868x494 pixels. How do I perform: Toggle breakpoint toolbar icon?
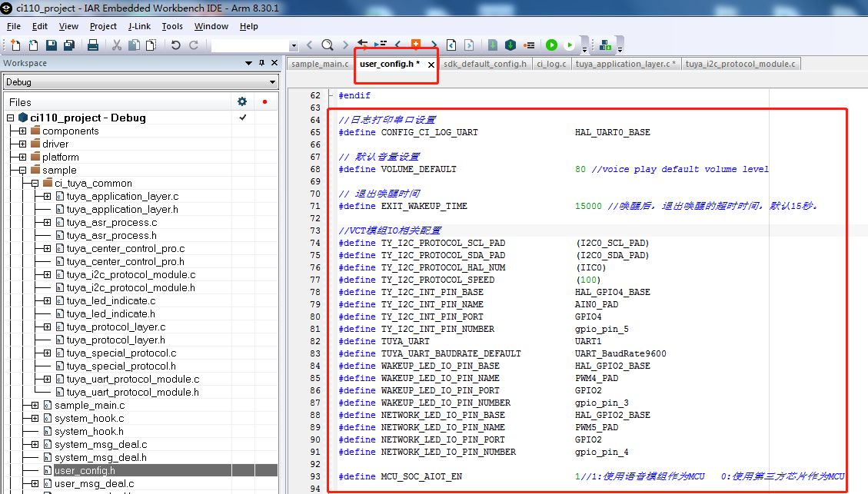(529, 45)
